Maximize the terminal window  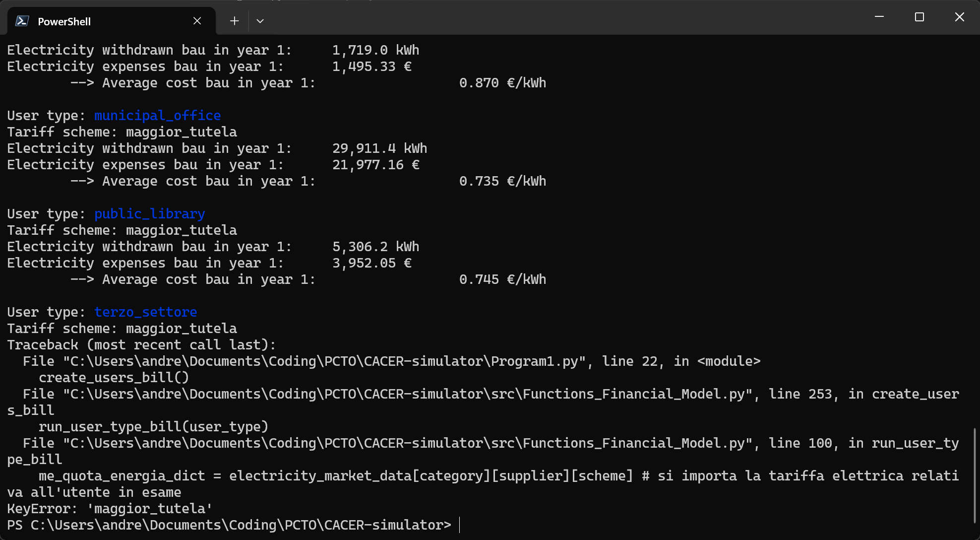(x=919, y=17)
